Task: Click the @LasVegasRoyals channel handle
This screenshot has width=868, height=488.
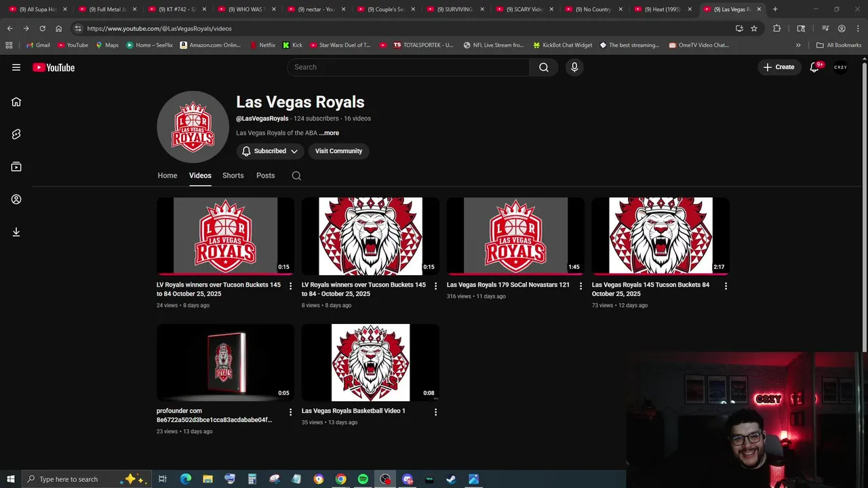Action: (262, 119)
